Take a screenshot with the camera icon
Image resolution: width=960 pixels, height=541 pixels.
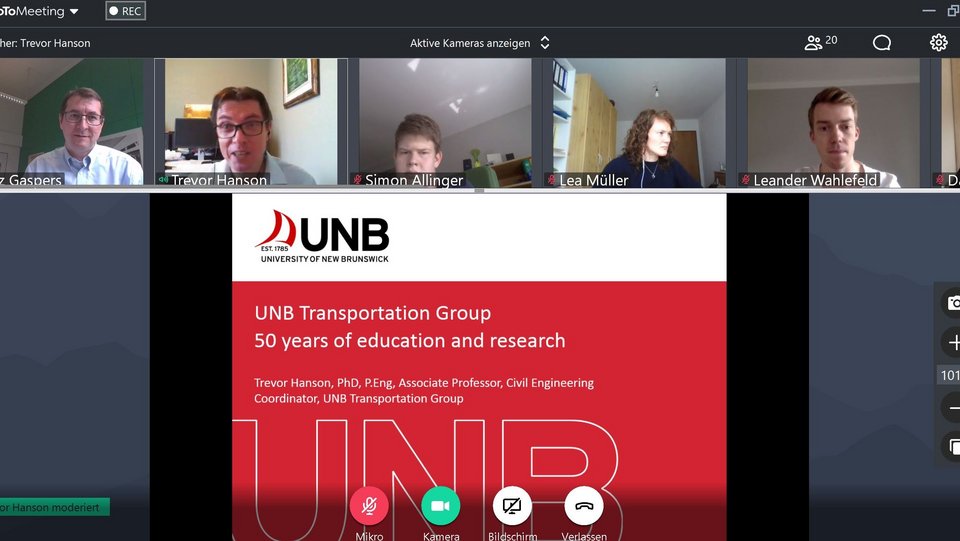pyautogui.click(x=951, y=304)
